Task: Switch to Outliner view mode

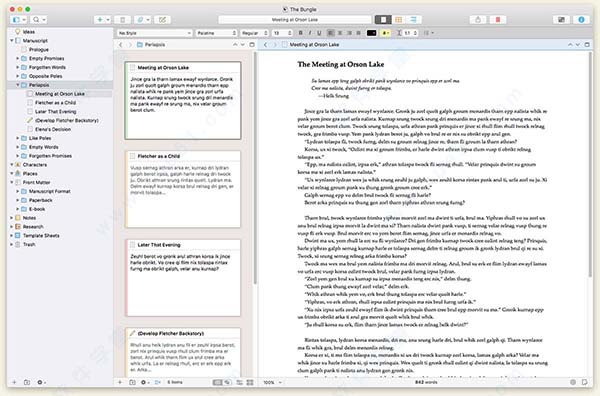Action: pos(414,20)
